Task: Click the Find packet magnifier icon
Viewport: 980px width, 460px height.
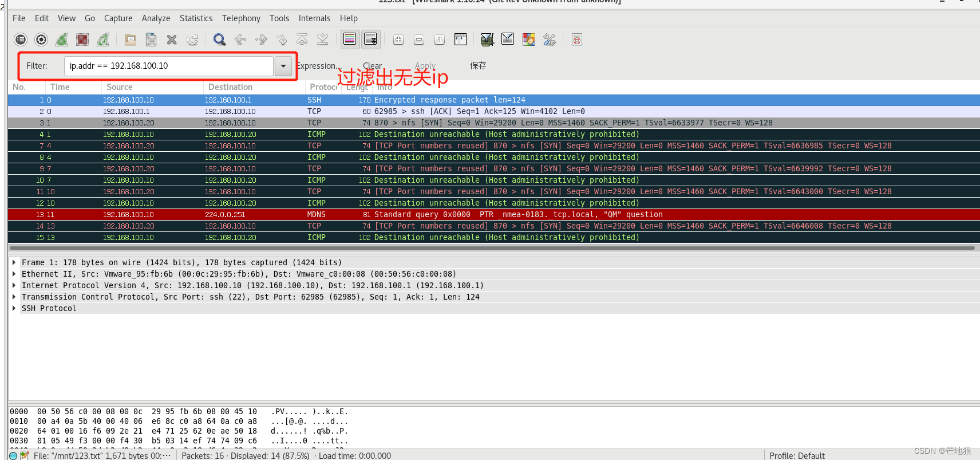Action: [x=219, y=40]
